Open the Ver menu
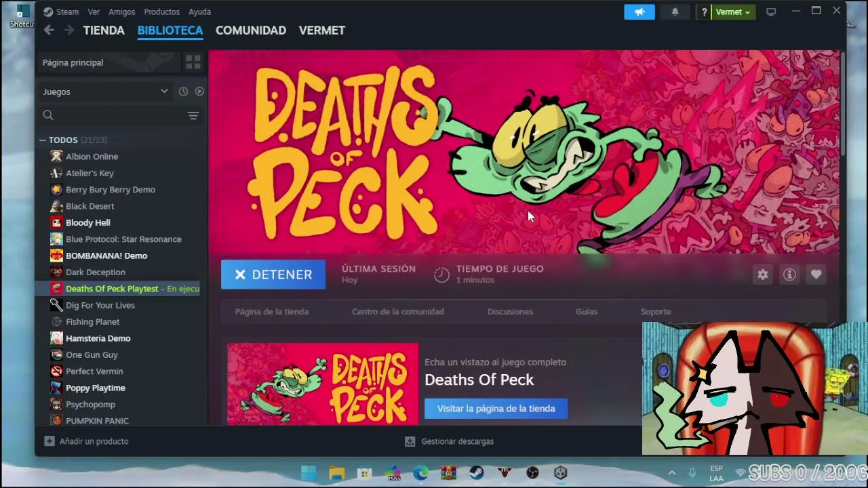Image resolution: width=868 pixels, height=488 pixels. tap(94, 12)
